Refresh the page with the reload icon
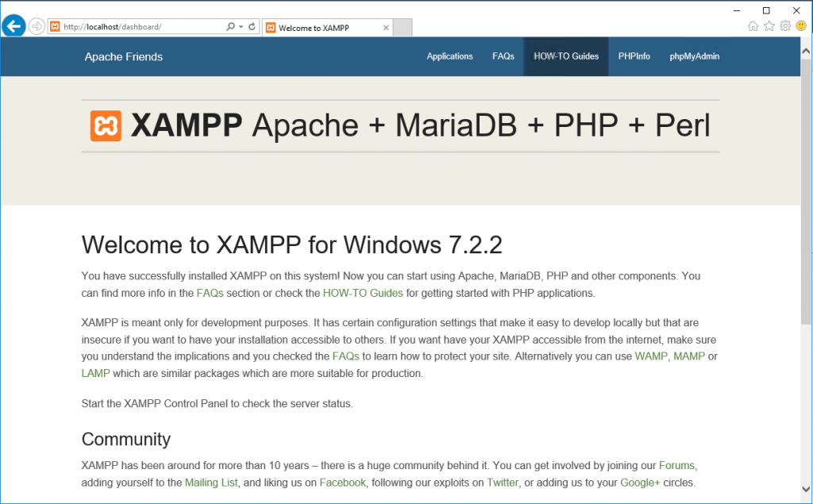The image size is (813, 504). click(x=252, y=26)
